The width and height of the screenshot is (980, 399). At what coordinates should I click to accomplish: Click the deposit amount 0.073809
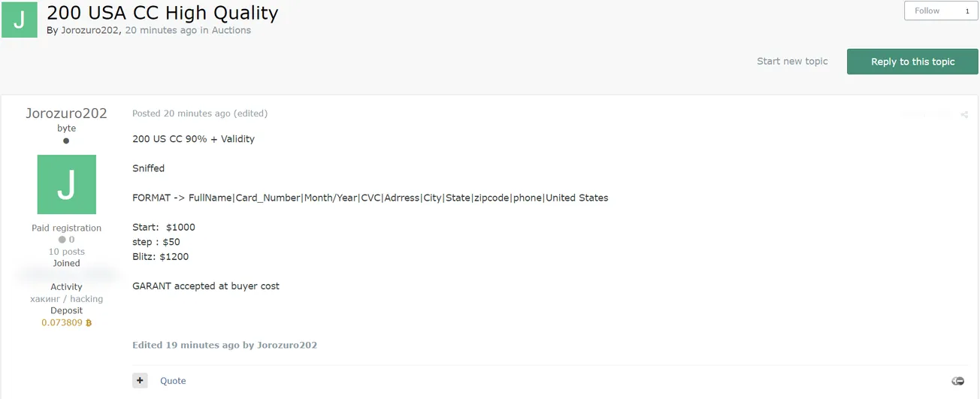tap(62, 323)
